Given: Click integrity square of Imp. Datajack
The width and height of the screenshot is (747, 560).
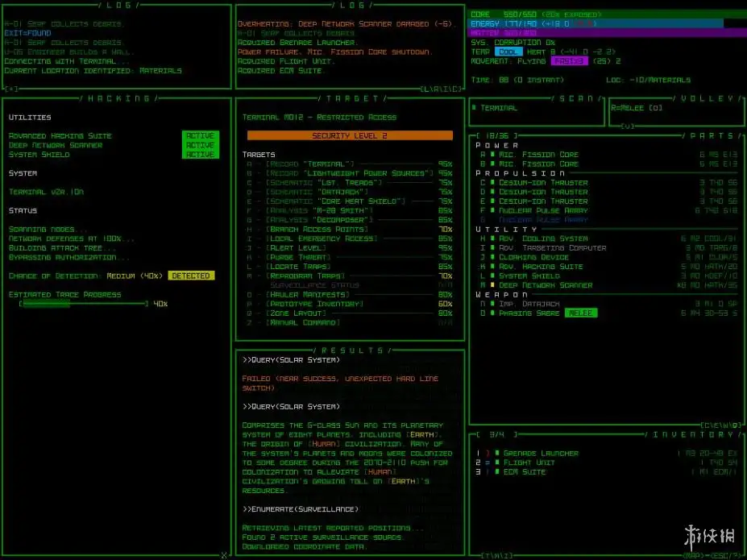Looking at the screenshot, I should coord(492,304).
